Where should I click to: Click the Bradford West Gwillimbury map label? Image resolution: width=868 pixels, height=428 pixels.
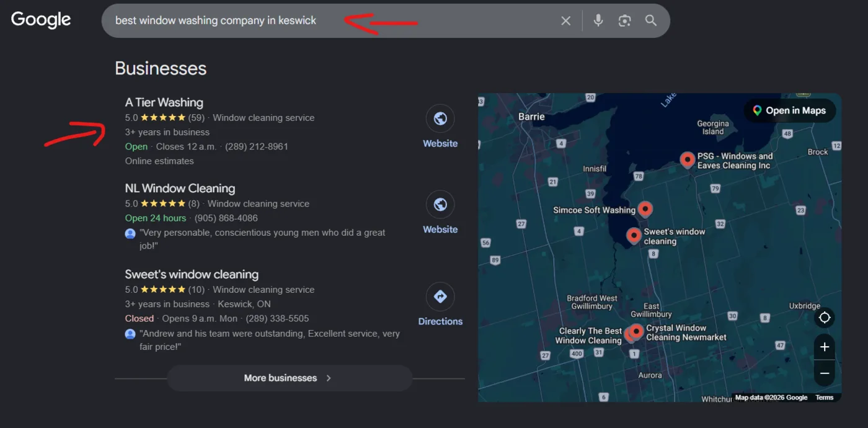(592, 302)
